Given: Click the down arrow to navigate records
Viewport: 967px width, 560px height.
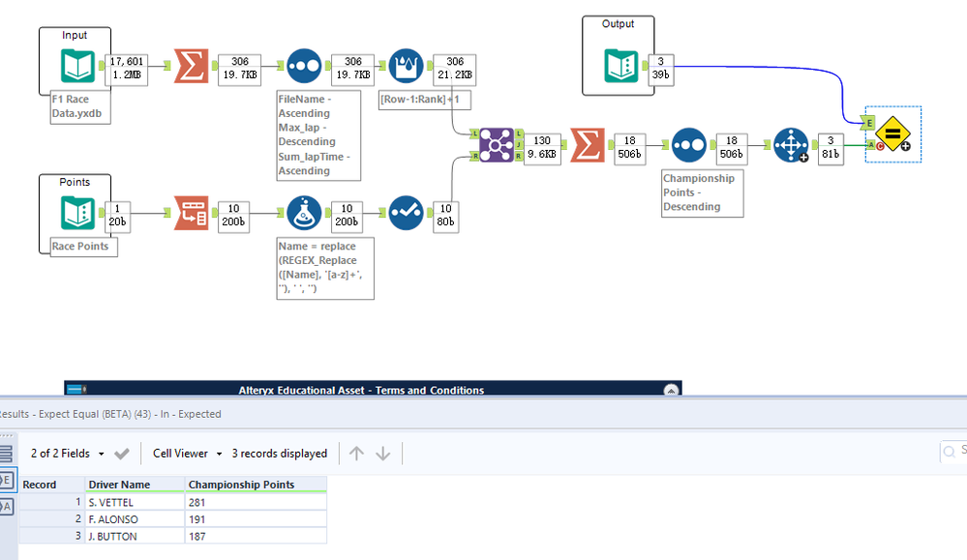Looking at the screenshot, I should (383, 453).
